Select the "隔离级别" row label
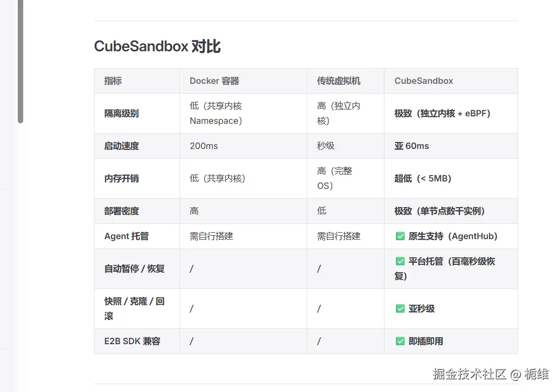Screen dimensions: 560x392 coord(121,113)
